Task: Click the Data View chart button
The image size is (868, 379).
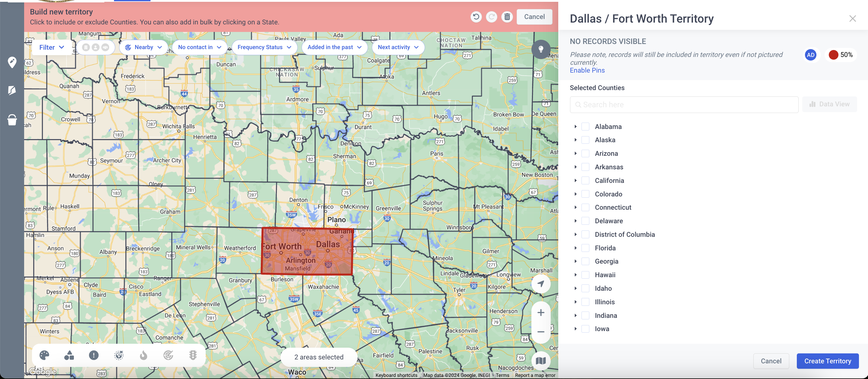Action: 829,104
